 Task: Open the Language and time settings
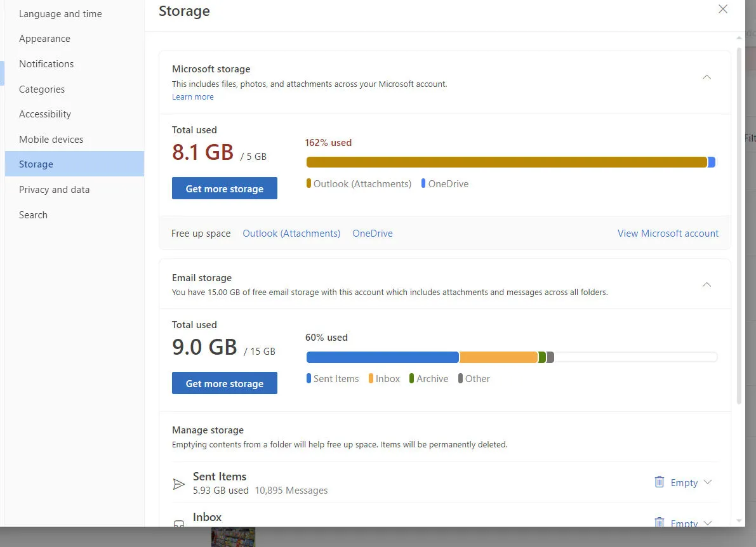coord(60,14)
